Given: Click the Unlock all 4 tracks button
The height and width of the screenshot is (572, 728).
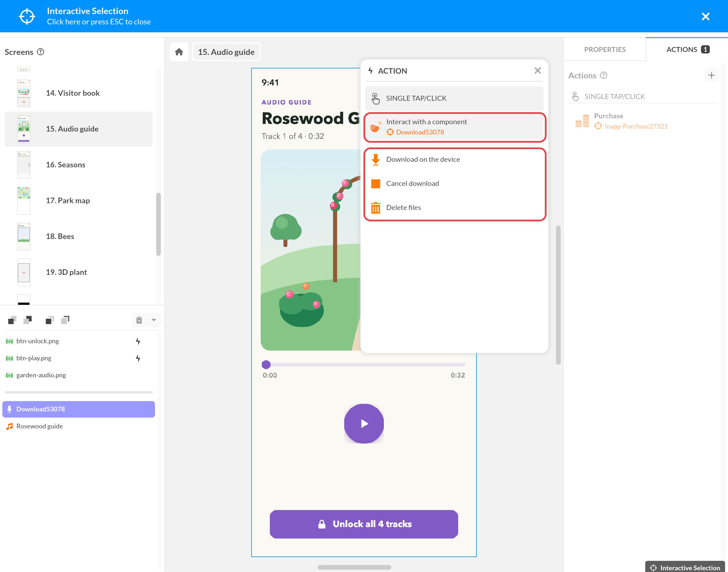Looking at the screenshot, I should click(364, 524).
